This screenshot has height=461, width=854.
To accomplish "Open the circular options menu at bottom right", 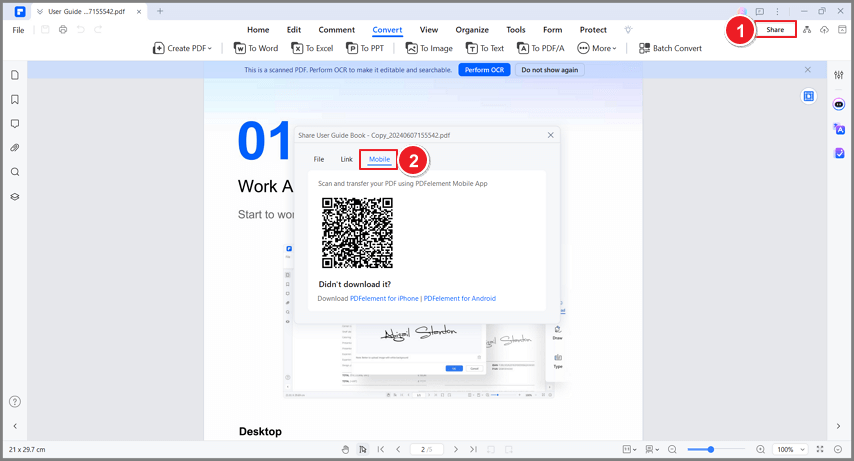I will 838,450.
